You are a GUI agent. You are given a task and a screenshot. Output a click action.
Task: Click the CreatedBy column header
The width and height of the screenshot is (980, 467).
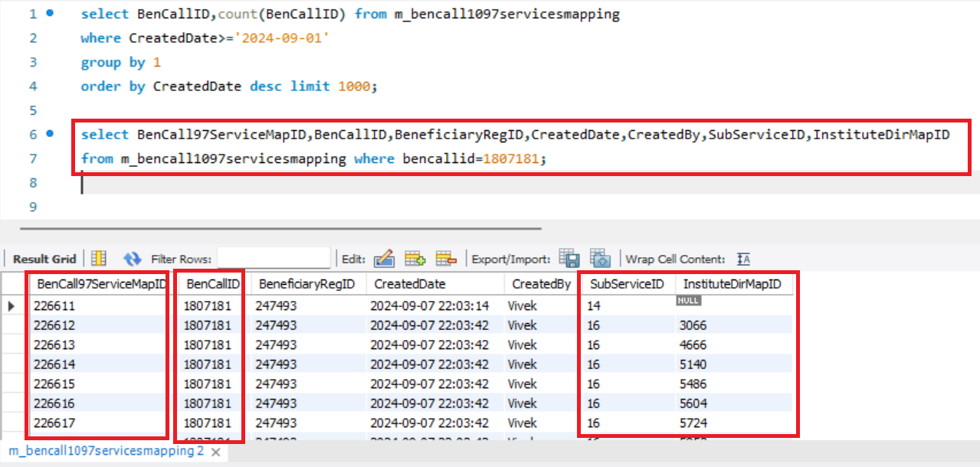541,284
